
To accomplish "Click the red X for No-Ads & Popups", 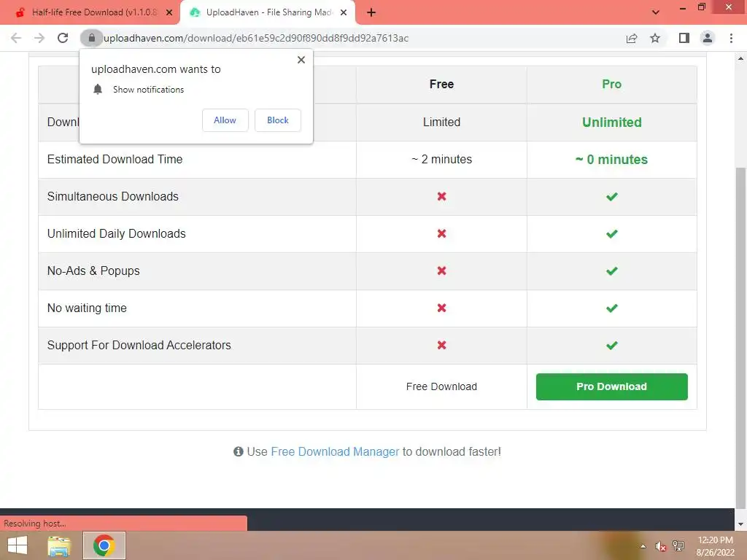I will [441, 271].
